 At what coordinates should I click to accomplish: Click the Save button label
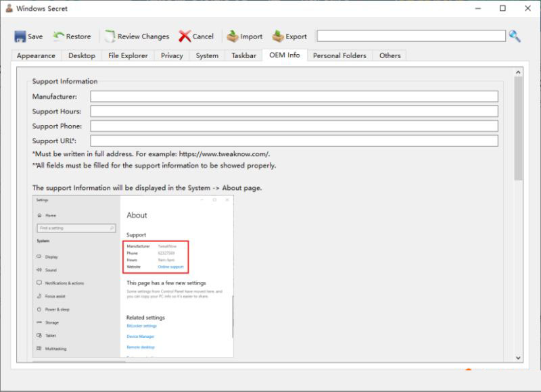pyautogui.click(x=35, y=36)
